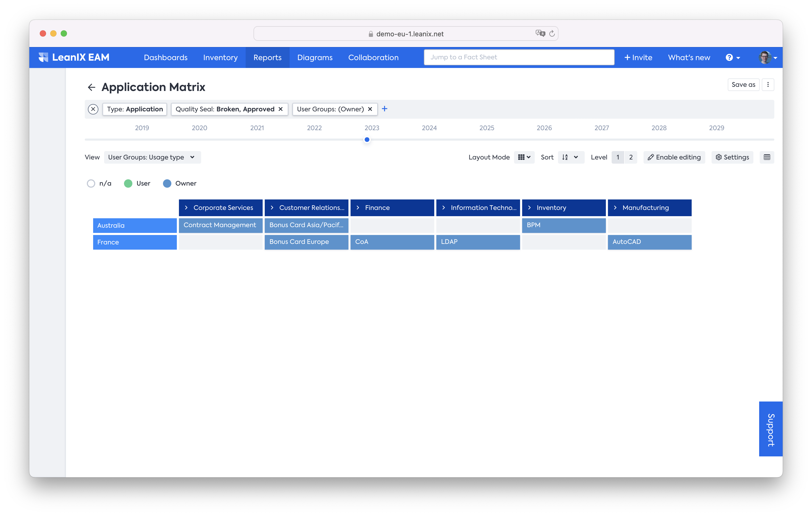812x516 pixels.
Task: Toggle the User legend item
Action: point(128,183)
